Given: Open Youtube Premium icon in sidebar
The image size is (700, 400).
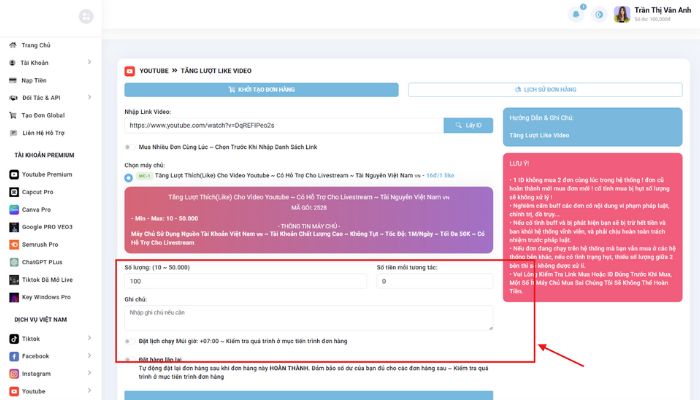Looking at the screenshot, I should [x=14, y=175].
